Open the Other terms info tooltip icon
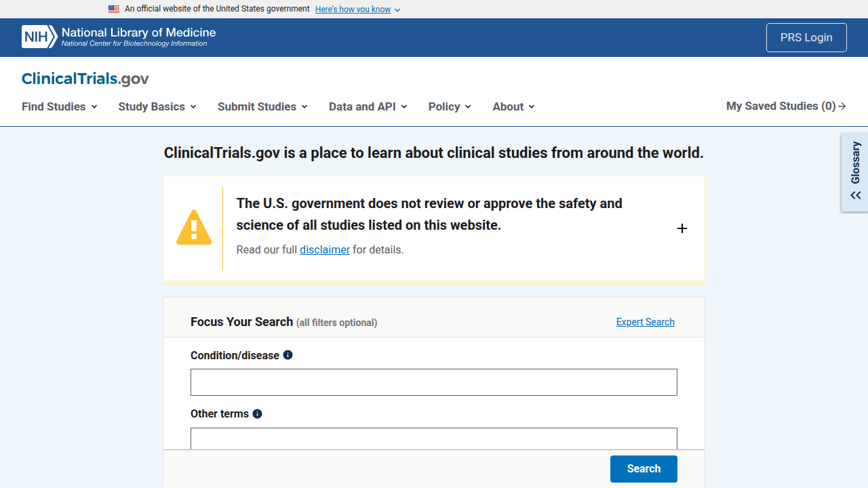The width and height of the screenshot is (868, 488). pos(257,414)
